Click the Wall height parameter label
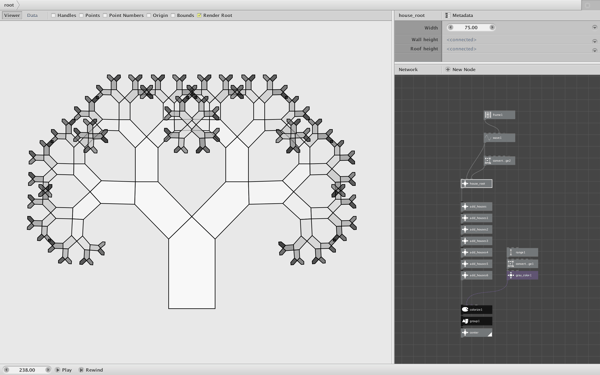This screenshot has height=375, width=600. tap(424, 39)
